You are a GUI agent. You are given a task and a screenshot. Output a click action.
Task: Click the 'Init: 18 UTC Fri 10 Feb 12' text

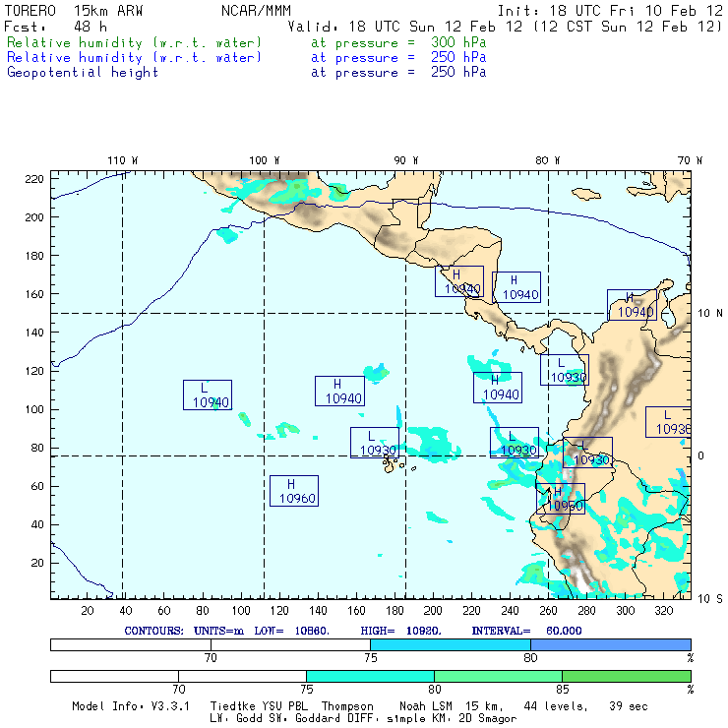click(610, 11)
